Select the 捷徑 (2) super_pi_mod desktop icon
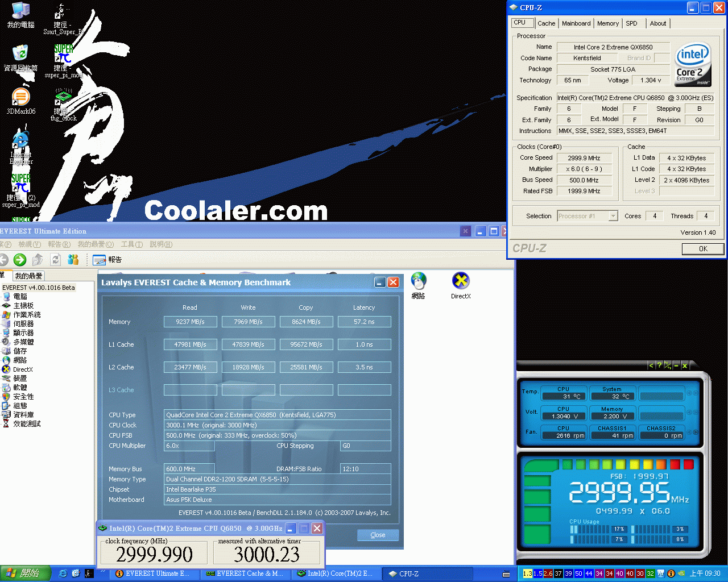Image resolution: width=728 pixels, height=582 pixels. [20, 191]
